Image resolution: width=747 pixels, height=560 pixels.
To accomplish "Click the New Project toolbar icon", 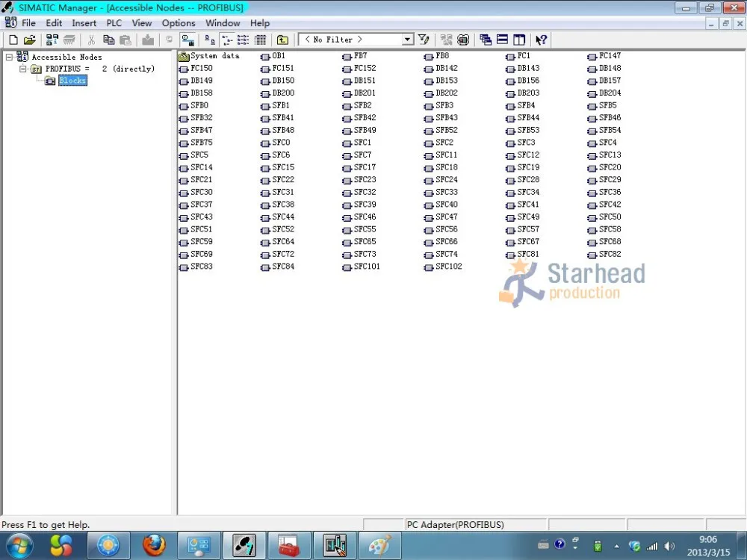I will point(13,40).
